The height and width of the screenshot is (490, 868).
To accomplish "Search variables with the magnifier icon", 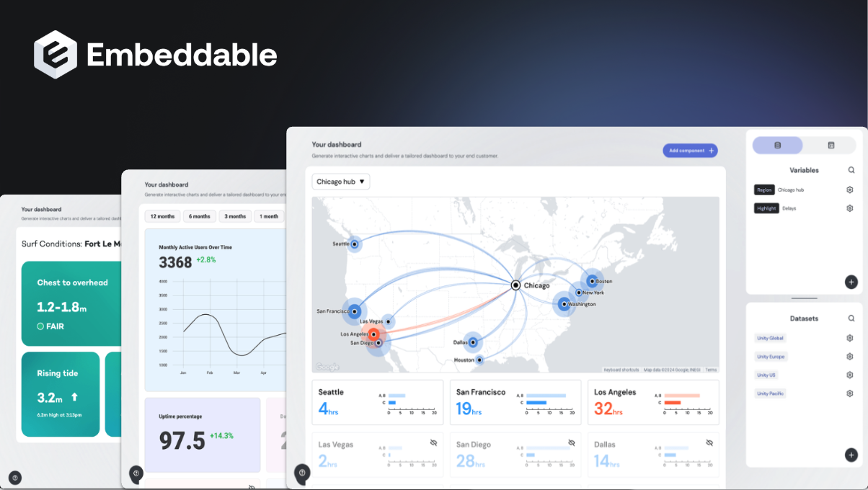I will point(851,170).
